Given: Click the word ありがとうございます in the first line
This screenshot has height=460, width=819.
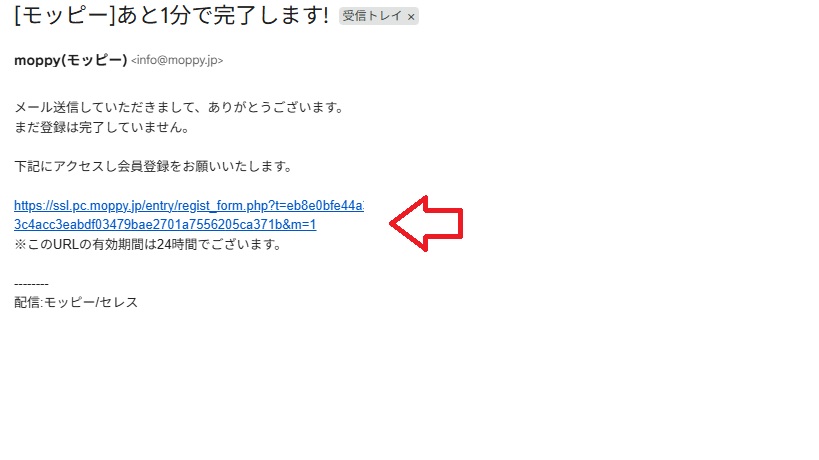Looking at the screenshot, I should [x=270, y=108].
